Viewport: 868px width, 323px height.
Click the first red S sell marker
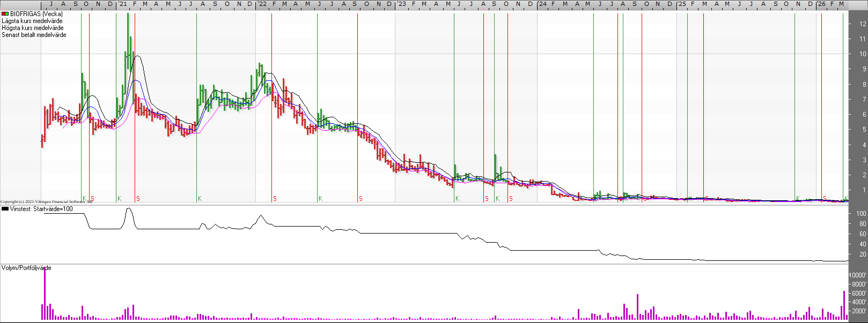pyautogui.click(x=92, y=199)
